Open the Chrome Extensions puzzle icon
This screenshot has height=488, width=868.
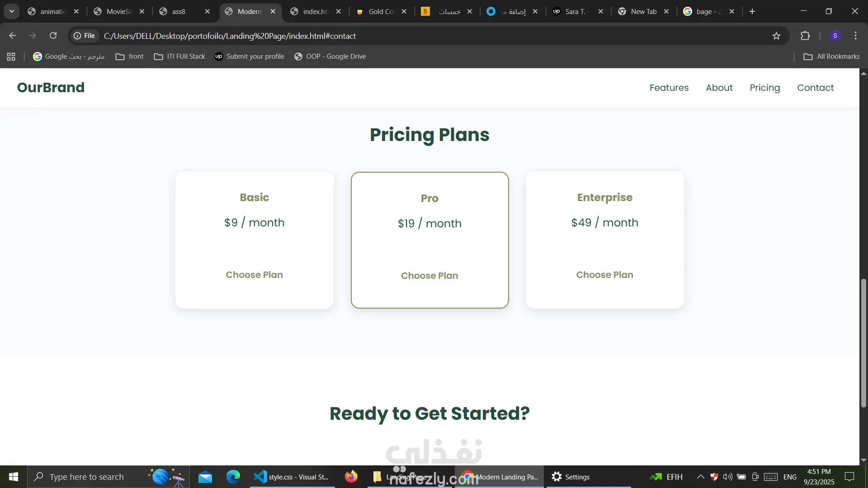pos(805,36)
